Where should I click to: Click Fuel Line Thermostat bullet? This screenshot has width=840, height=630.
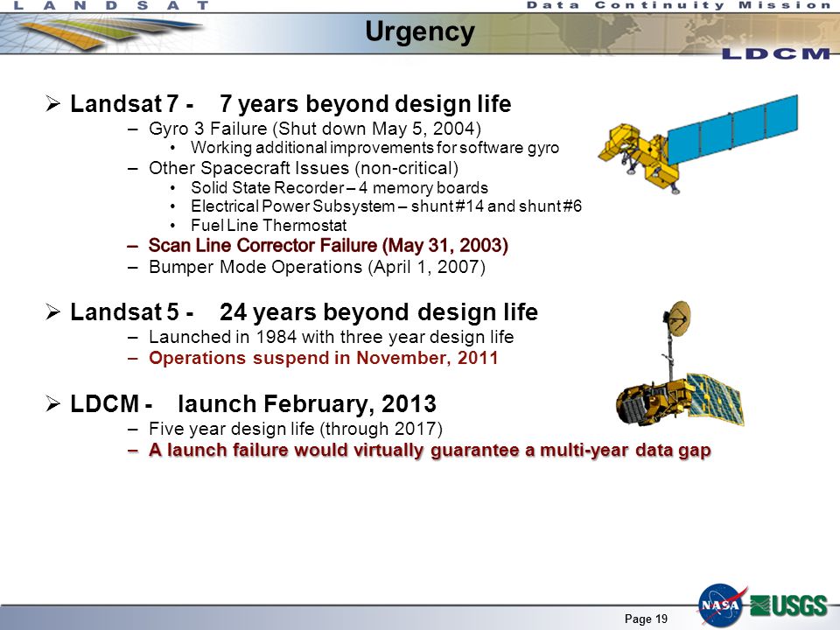(269, 225)
